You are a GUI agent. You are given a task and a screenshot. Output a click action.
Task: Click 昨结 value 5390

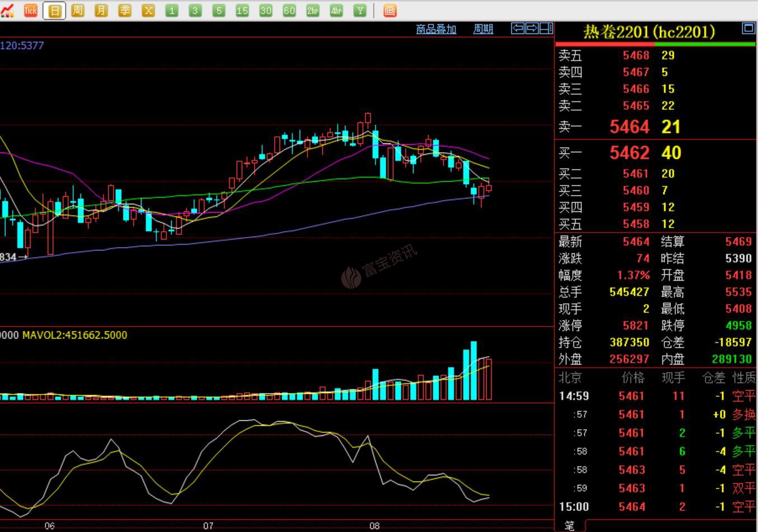pyautogui.click(x=738, y=258)
